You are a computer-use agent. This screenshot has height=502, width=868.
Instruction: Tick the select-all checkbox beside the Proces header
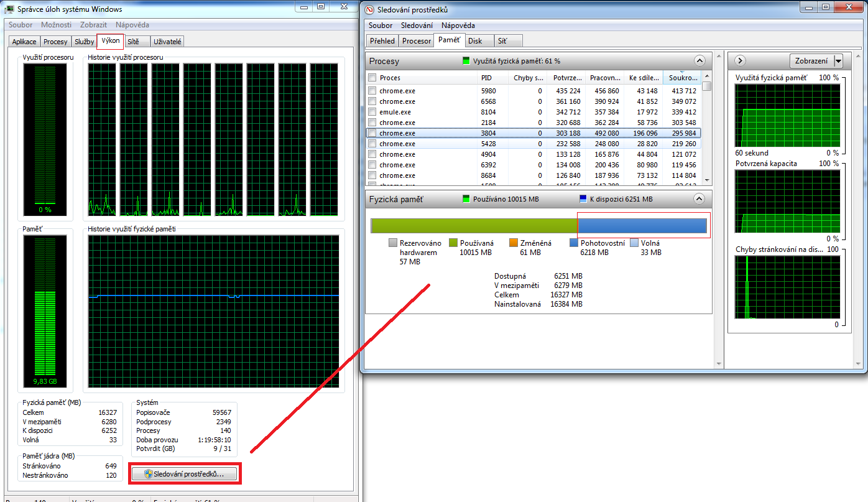[372, 78]
